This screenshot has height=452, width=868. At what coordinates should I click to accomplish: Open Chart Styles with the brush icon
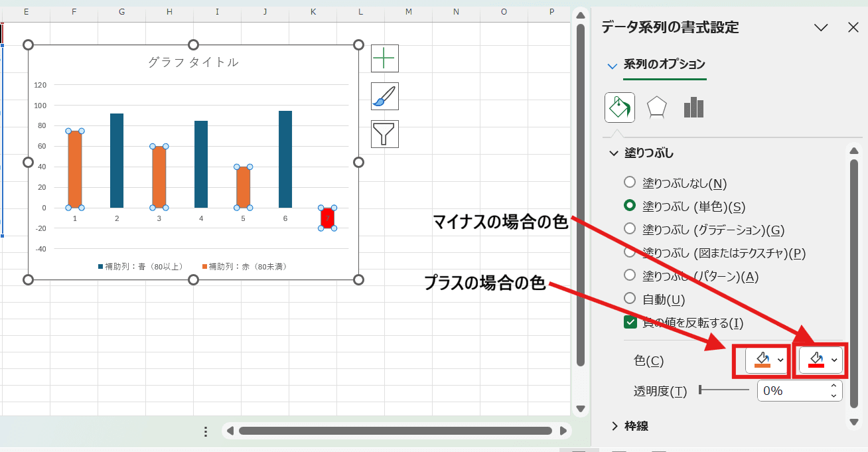384,96
